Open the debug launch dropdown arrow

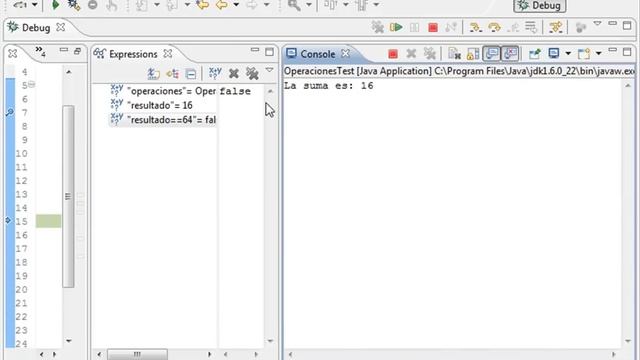[x=35, y=5]
